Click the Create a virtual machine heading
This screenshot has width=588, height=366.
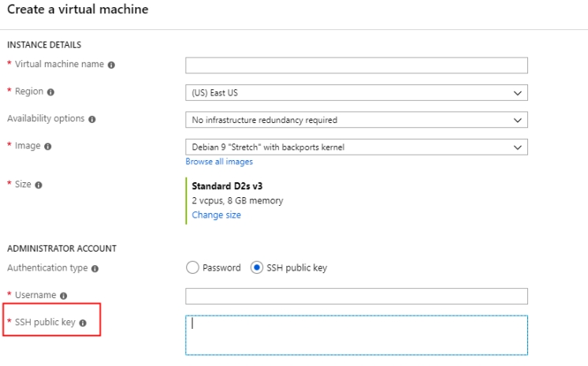click(x=77, y=9)
